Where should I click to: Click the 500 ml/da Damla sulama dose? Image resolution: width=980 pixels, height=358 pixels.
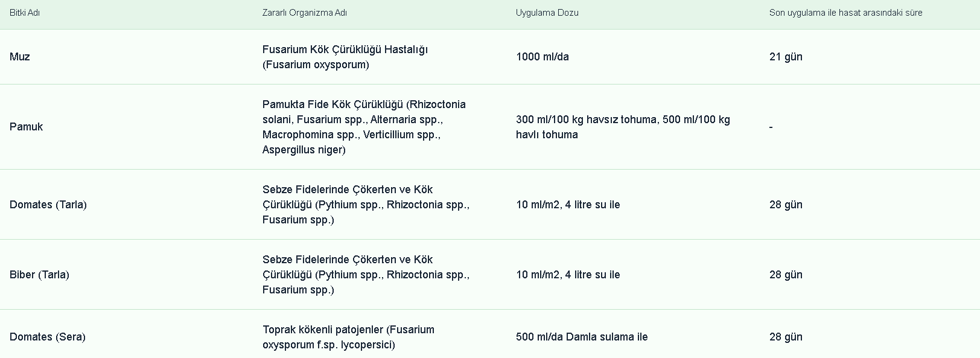pos(581,337)
